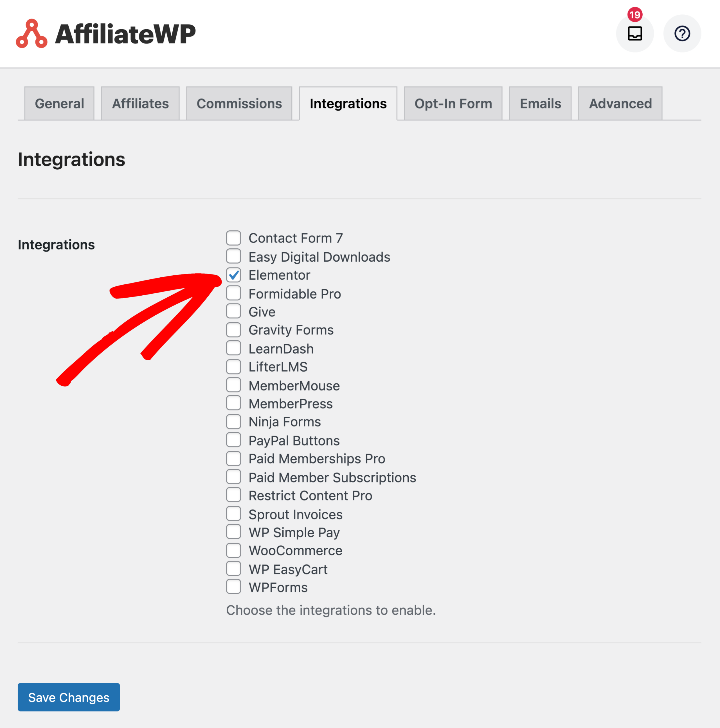Tick the Paid Memberships Pro checkbox
The image size is (720, 728).
click(234, 459)
